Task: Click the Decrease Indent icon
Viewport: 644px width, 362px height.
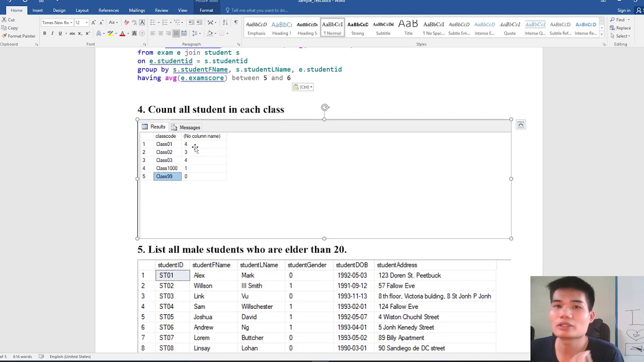Action: tap(192, 23)
